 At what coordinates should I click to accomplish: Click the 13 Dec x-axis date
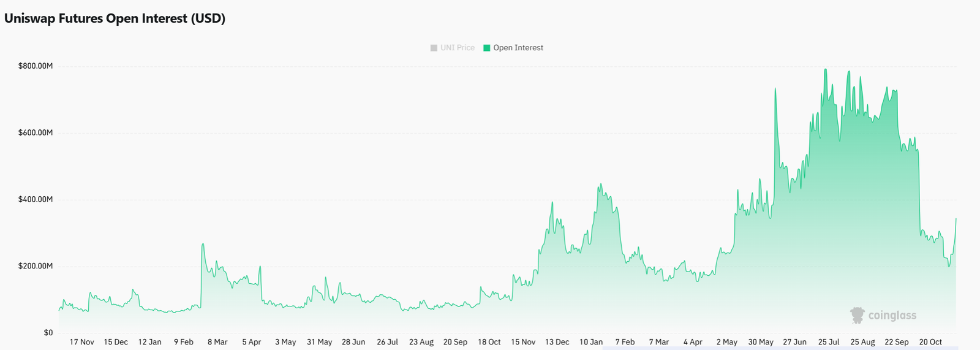(557, 342)
